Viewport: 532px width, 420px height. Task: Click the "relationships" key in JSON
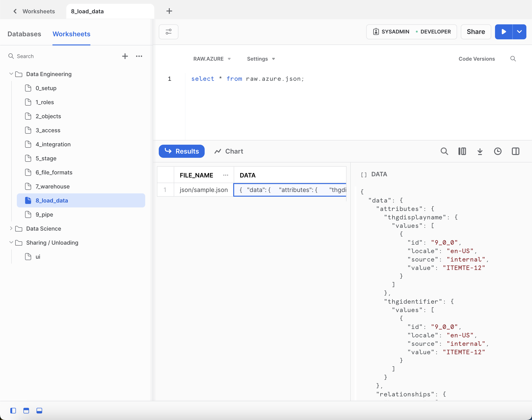tap(405, 394)
